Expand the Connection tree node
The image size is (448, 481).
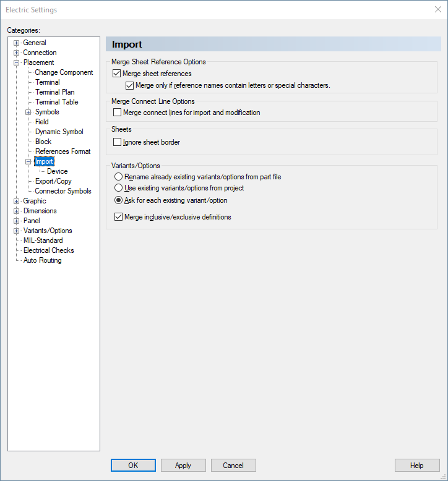(x=17, y=53)
